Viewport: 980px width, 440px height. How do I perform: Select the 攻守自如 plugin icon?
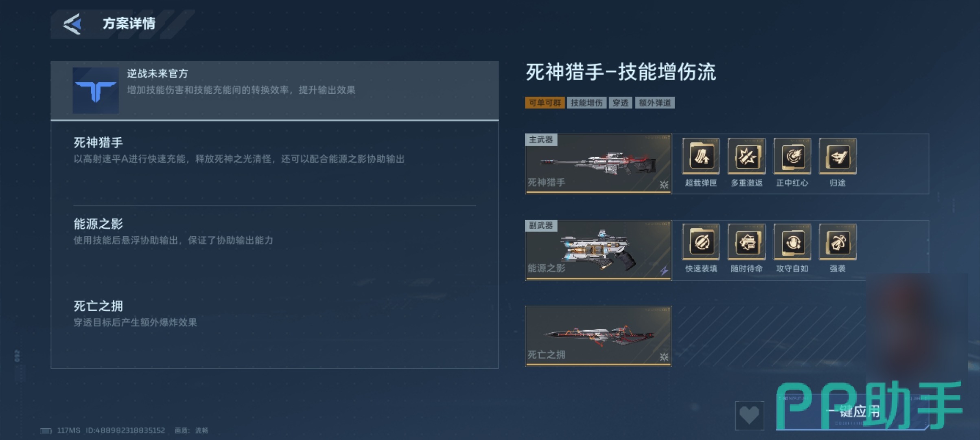[x=792, y=242]
